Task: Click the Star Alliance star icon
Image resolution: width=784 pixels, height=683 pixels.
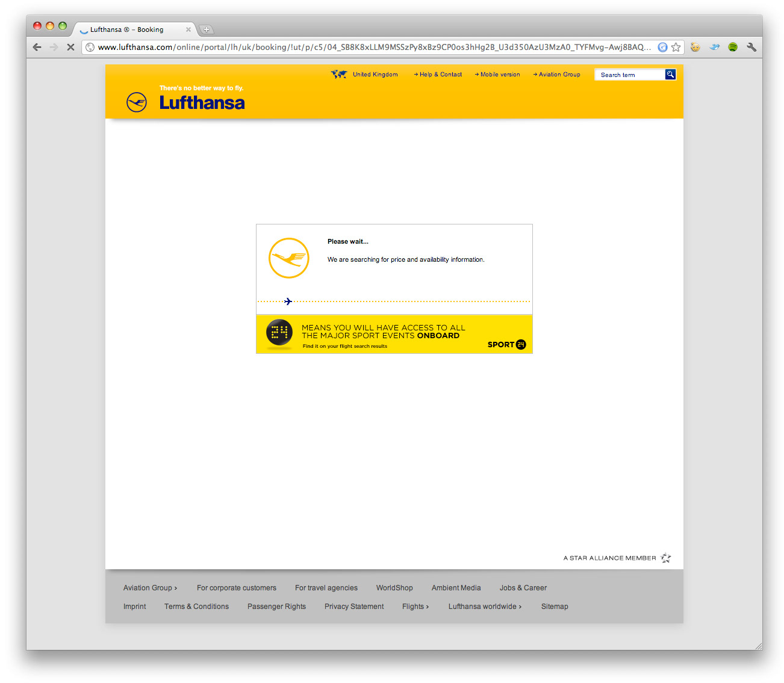Action: 665,558
